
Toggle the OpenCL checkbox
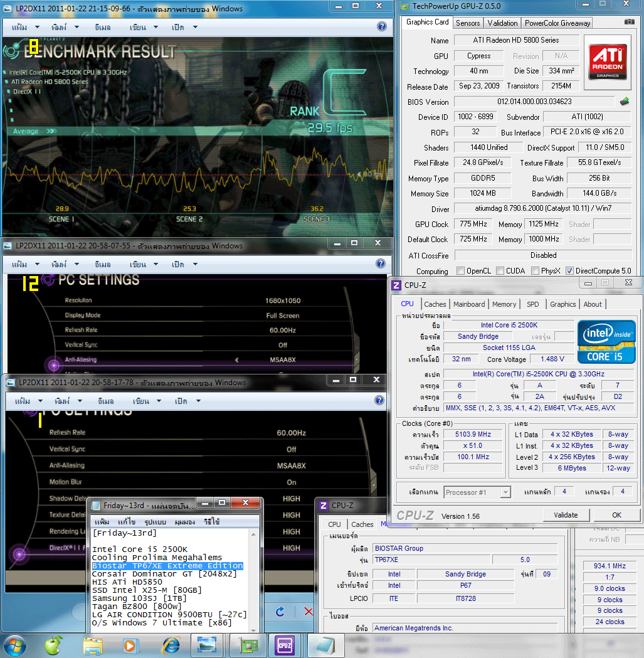pyautogui.click(x=460, y=271)
